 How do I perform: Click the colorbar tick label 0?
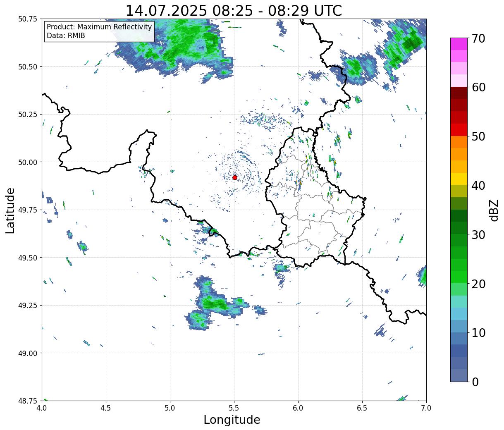tap(475, 382)
